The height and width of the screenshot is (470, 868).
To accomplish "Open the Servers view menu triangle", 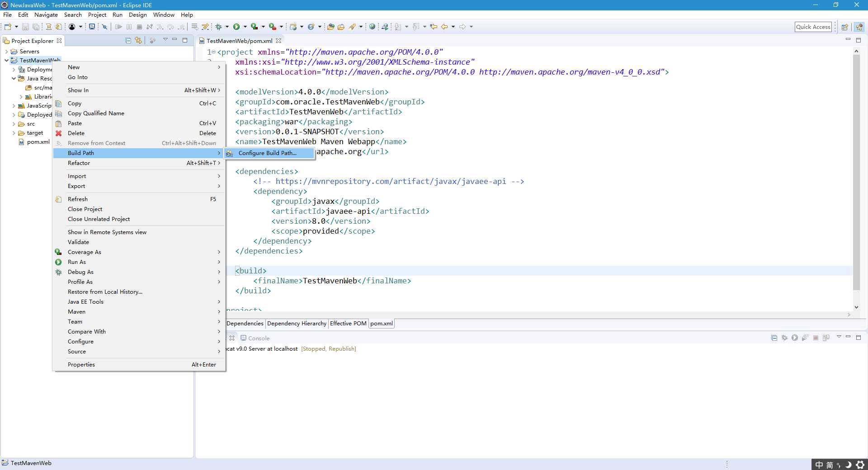I will (x=839, y=337).
